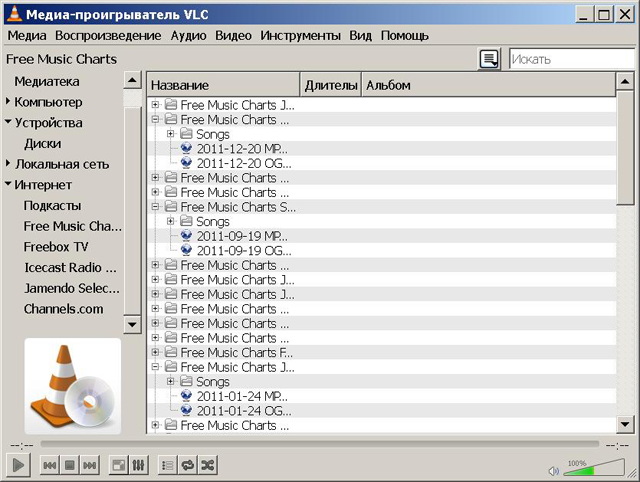This screenshot has width=640, height=482.
Task: Sort by Альбом column header
Action: coord(489,85)
